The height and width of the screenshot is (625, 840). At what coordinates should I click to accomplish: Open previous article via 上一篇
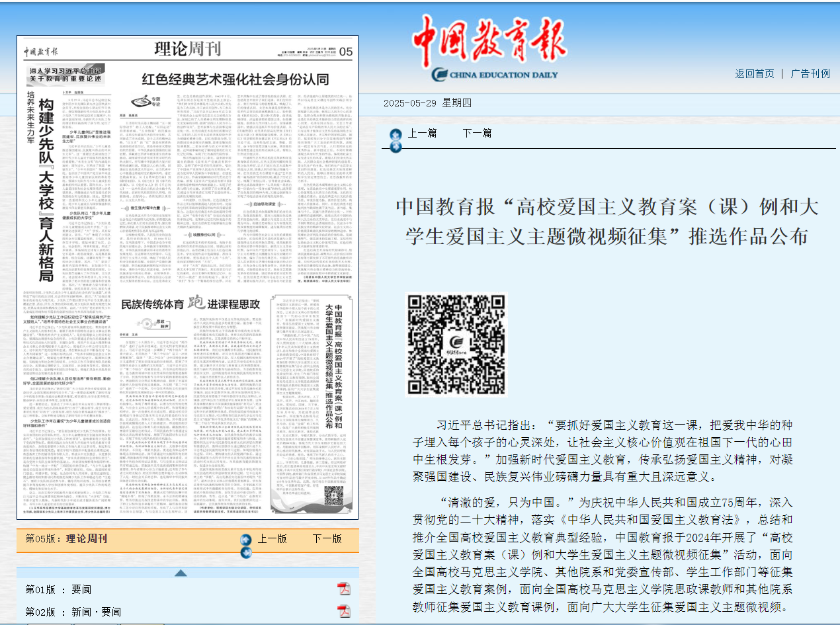[422, 133]
